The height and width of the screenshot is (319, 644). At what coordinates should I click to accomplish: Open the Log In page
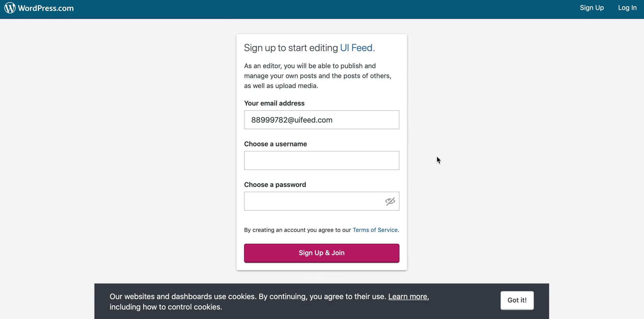(x=627, y=8)
